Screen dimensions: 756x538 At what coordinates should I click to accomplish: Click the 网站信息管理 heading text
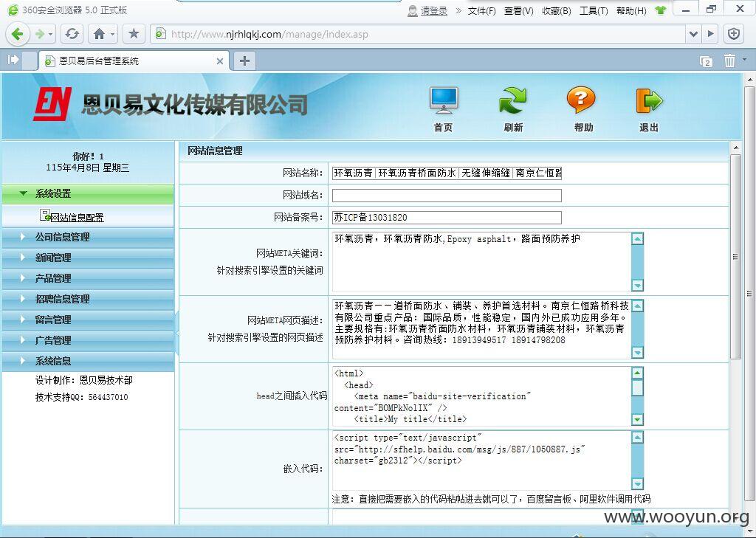(x=215, y=151)
